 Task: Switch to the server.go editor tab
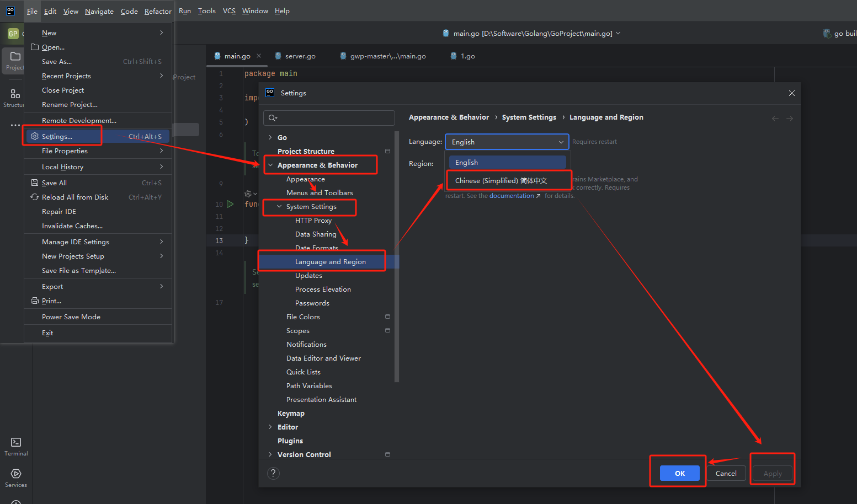(296, 56)
